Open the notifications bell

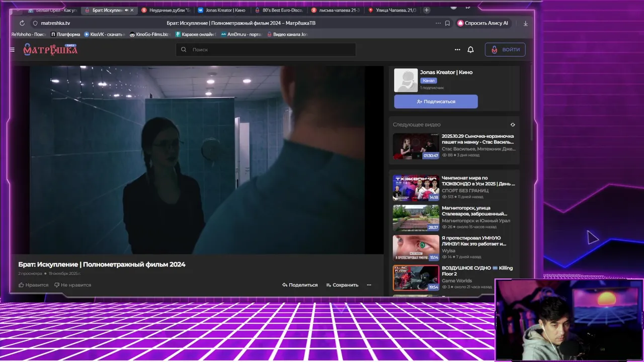[x=470, y=50]
